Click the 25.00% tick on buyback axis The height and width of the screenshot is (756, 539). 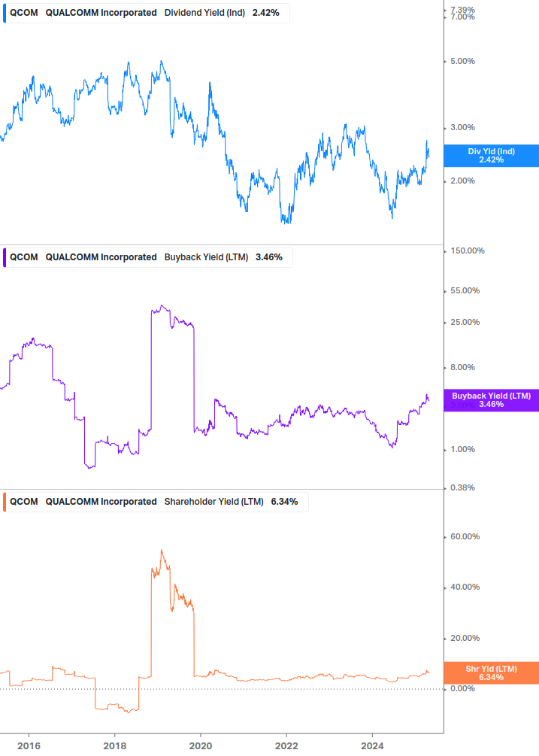pyautogui.click(x=465, y=323)
